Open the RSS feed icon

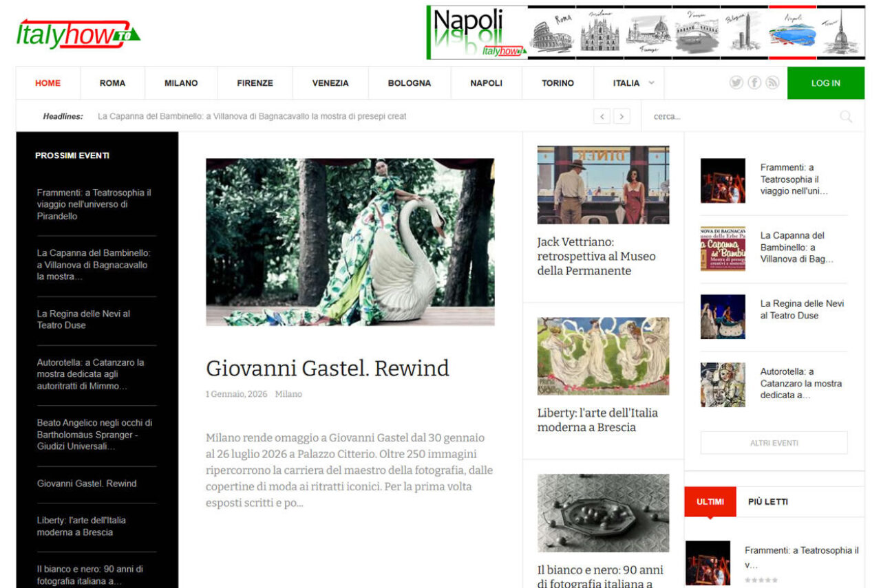click(x=772, y=83)
